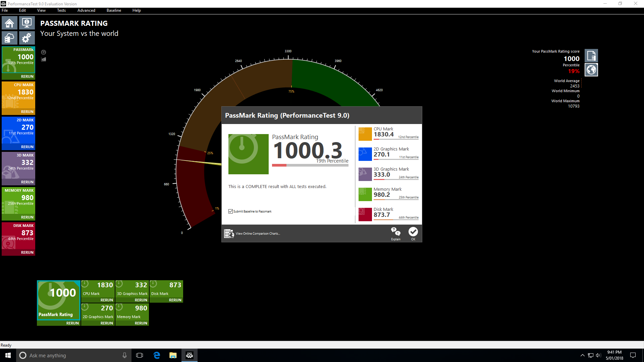Click the PerformanceTest taskbar icon

(x=190, y=355)
